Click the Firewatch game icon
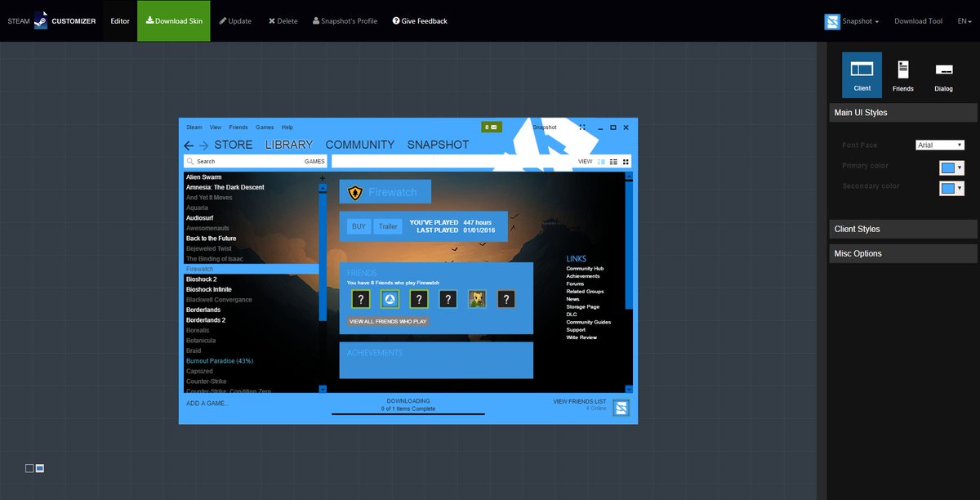Viewport: 980px width, 500px height. [x=355, y=193]
